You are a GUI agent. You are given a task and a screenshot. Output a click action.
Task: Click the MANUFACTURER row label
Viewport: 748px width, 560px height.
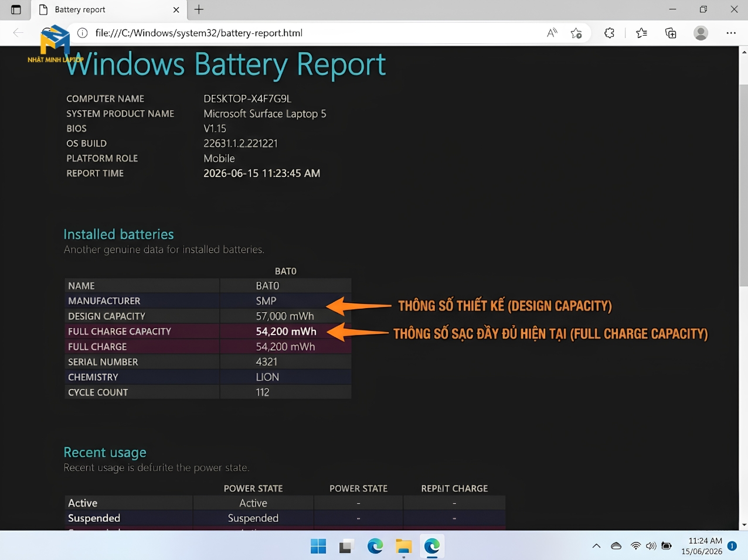coord(104,301)
